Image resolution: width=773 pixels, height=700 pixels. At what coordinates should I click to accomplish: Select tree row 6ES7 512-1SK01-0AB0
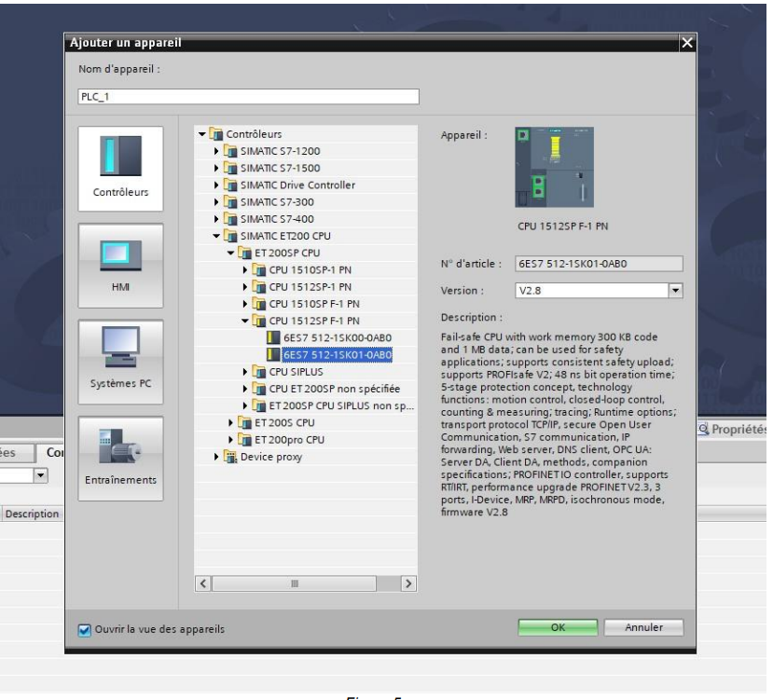tap(338, 354)
